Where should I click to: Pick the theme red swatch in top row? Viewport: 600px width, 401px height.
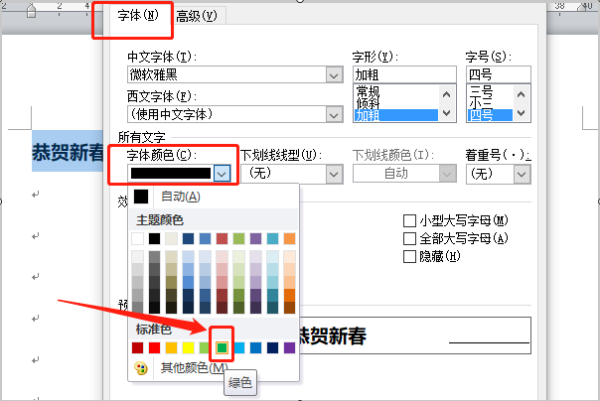(x=222, y=239)
